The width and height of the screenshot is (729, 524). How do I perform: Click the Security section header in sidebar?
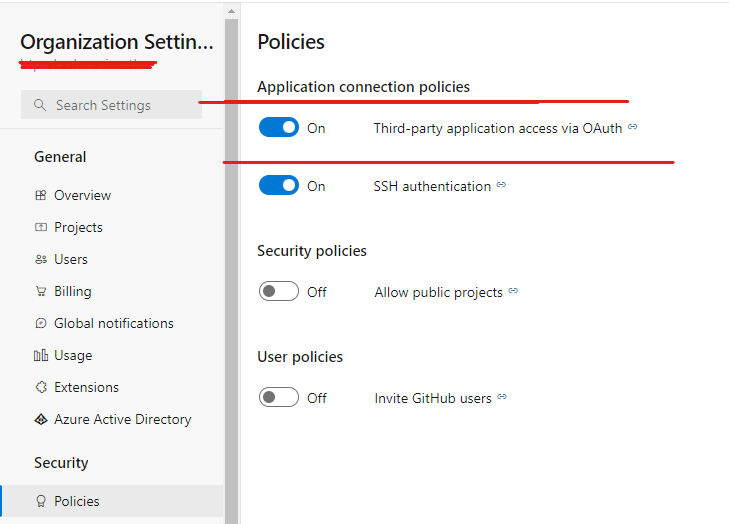point(61,463)
